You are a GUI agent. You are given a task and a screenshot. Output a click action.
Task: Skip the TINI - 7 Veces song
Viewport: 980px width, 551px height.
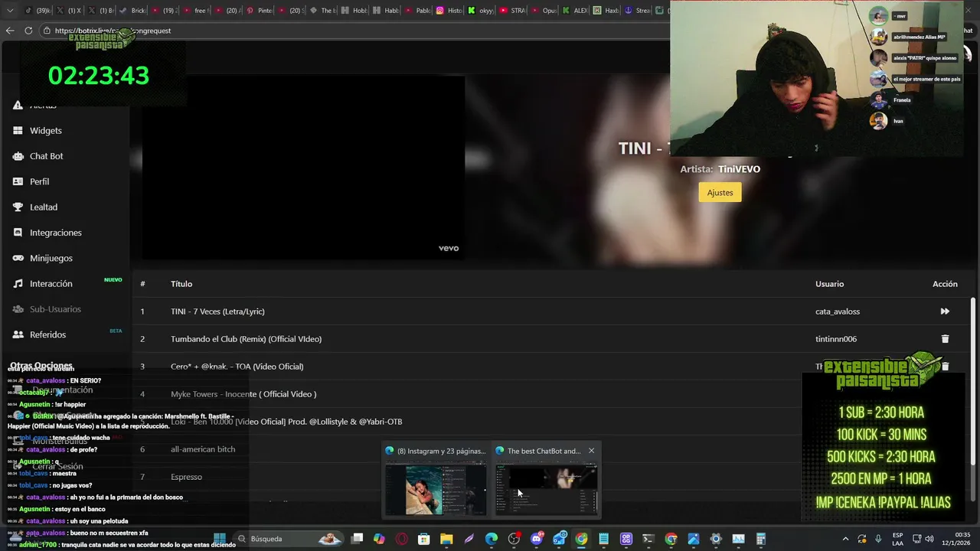tap(945, 311)
